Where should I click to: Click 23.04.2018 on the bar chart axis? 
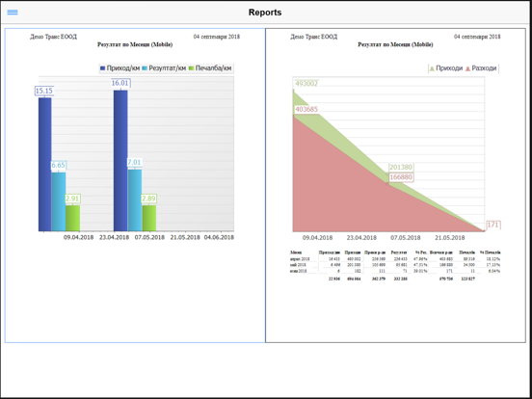click(114, 237)
